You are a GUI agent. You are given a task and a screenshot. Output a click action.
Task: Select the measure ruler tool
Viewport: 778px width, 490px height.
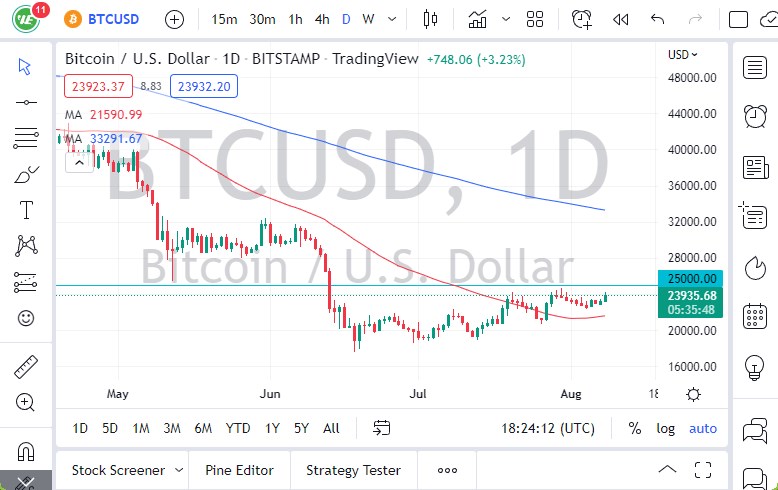(25, 367)
